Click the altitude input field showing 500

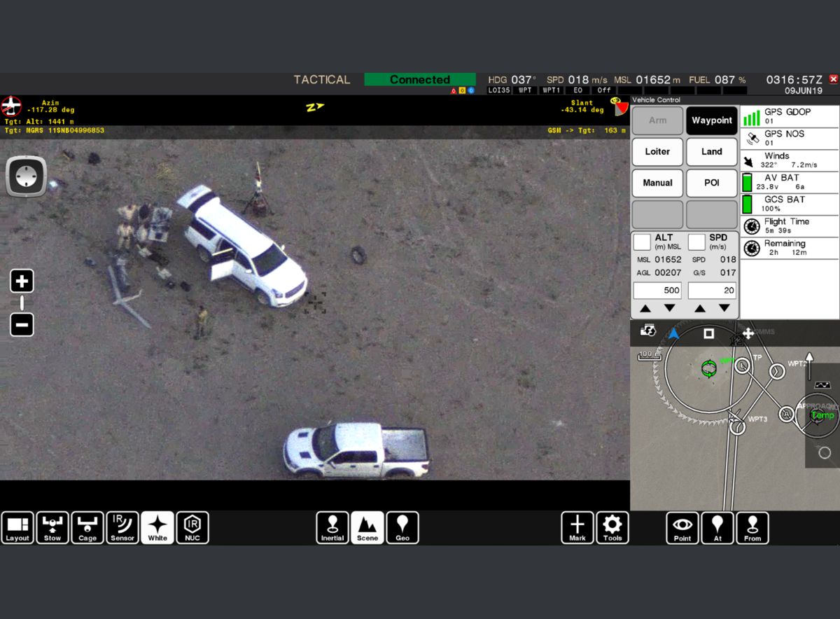click(x=657, y=291)
